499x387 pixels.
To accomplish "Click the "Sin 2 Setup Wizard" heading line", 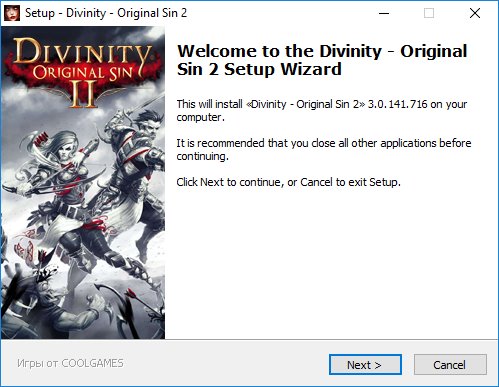I will [259, 69].
